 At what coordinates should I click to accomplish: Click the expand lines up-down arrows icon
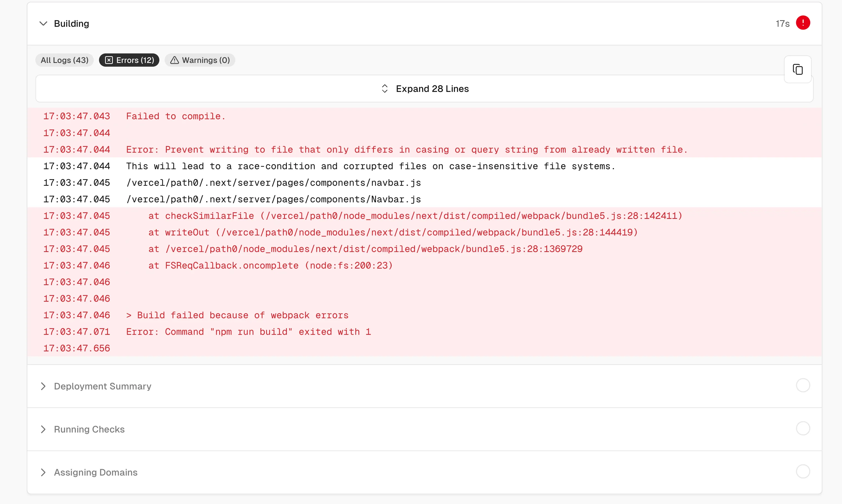(385, 89)
